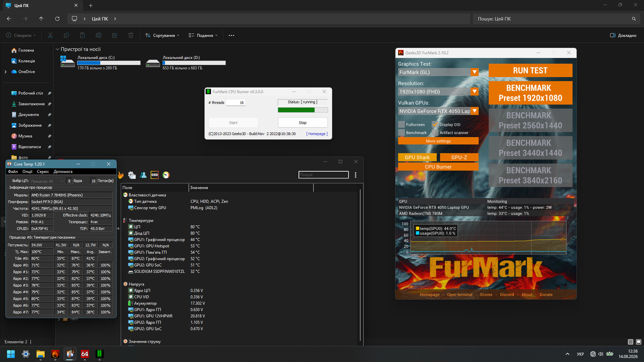The image size is (644, 362).
Task: Go up one folder level in File Explorer
Action: (x=41, y=19)
